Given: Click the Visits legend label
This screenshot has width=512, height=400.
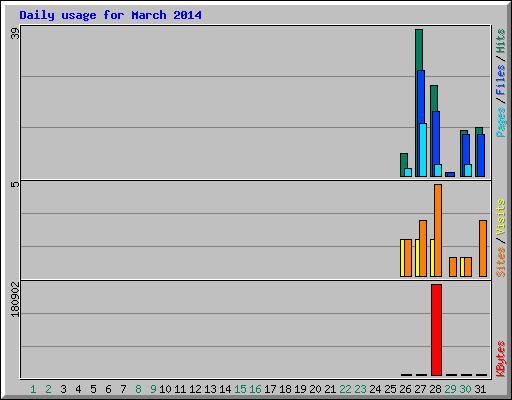Looking at the screenshot, I should 500,218.
